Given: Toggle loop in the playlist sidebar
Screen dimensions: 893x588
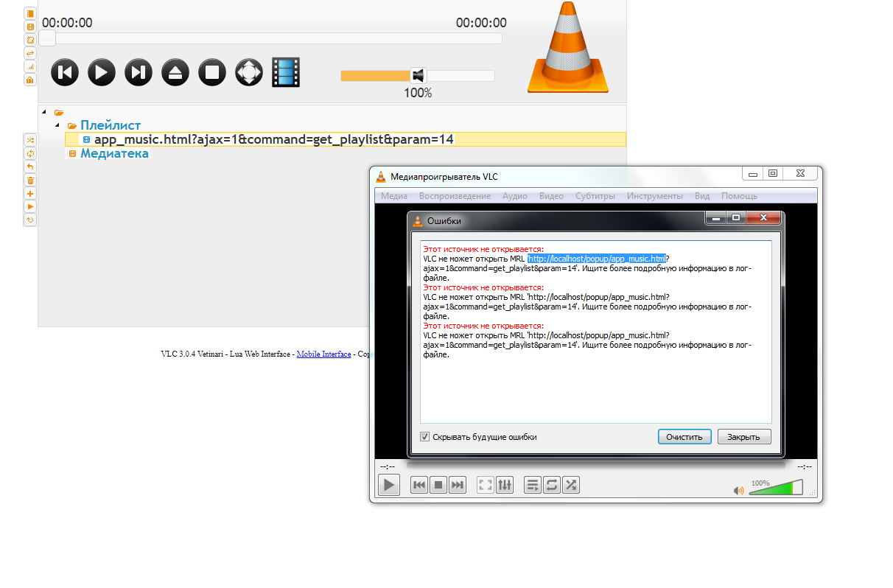Looking at the screenshot, I should point(30,153).
